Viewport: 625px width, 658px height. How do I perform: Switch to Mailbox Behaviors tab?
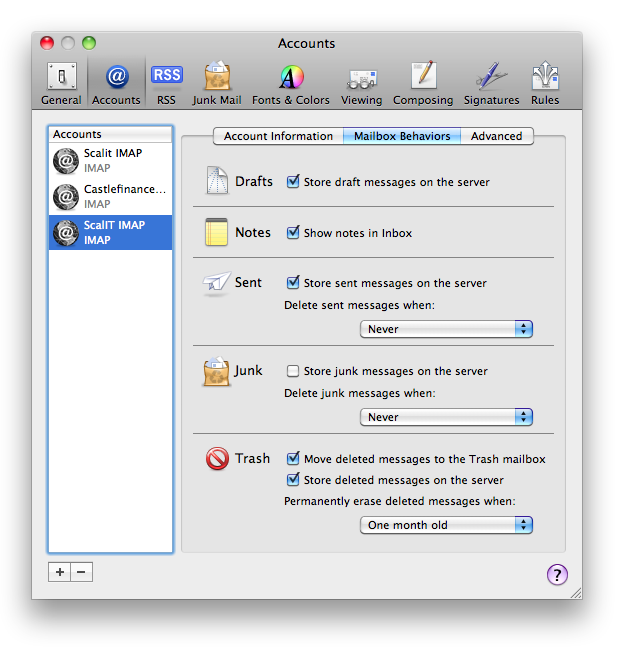pyautogui.click(x=402, y=136)
